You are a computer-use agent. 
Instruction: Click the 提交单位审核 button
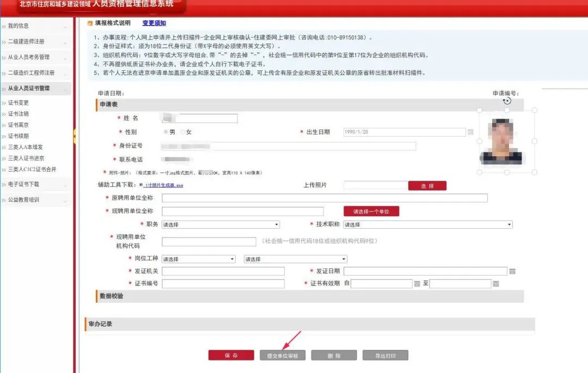[x=283, y=356]
